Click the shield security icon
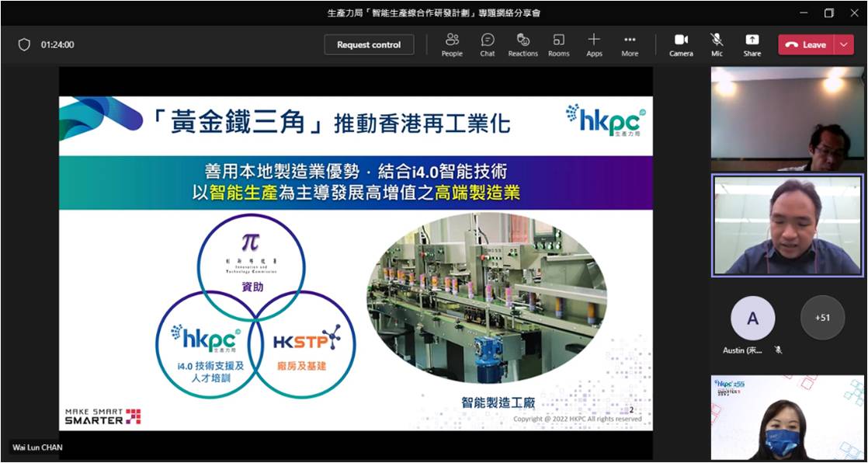This screenshot has width=868, height=463. (x=24, y=45)
